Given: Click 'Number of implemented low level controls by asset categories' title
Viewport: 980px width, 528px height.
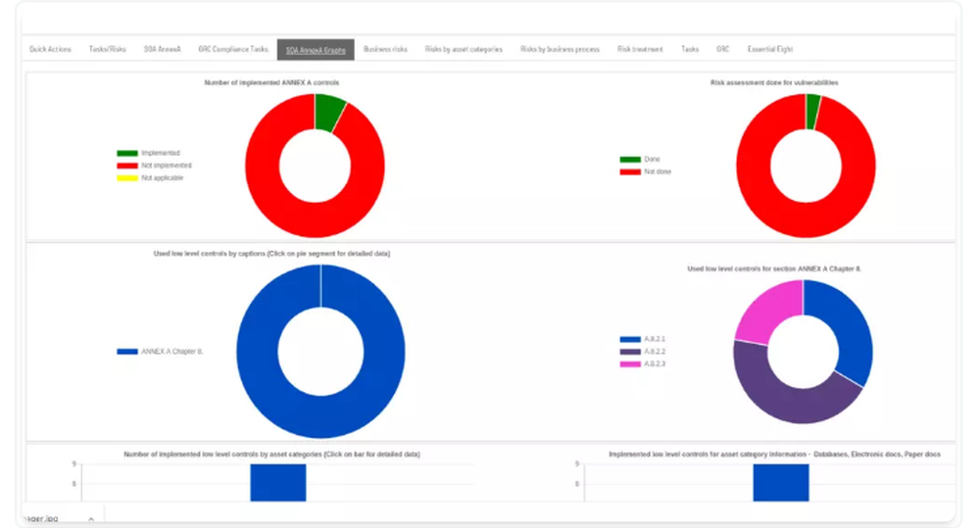Looking at the screenshot, I should coord(271,455).
